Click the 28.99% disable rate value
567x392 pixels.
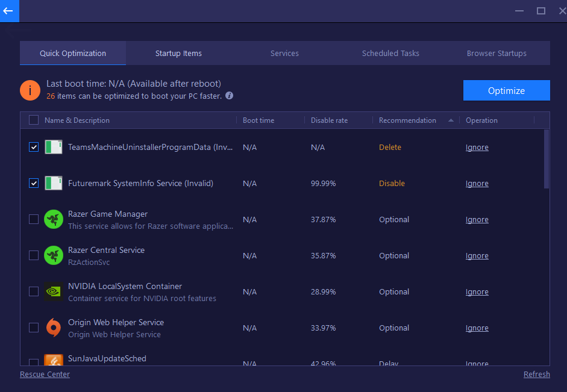pos(324,292)
